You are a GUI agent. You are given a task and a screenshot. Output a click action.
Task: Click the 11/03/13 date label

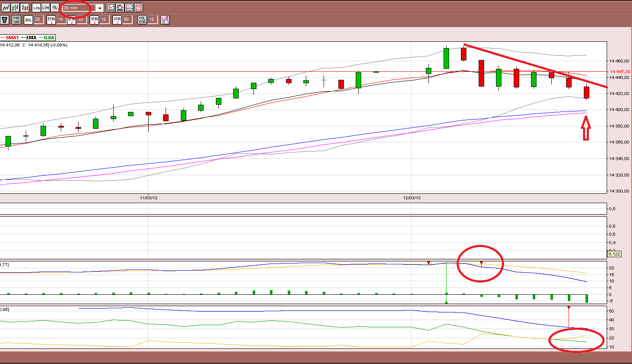pos(149,198)
